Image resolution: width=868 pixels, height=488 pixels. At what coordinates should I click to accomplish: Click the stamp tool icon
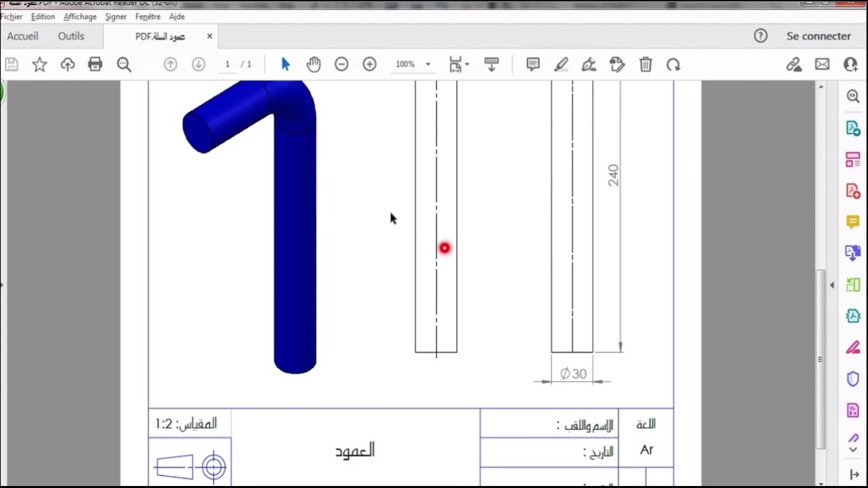click(617, 64)
